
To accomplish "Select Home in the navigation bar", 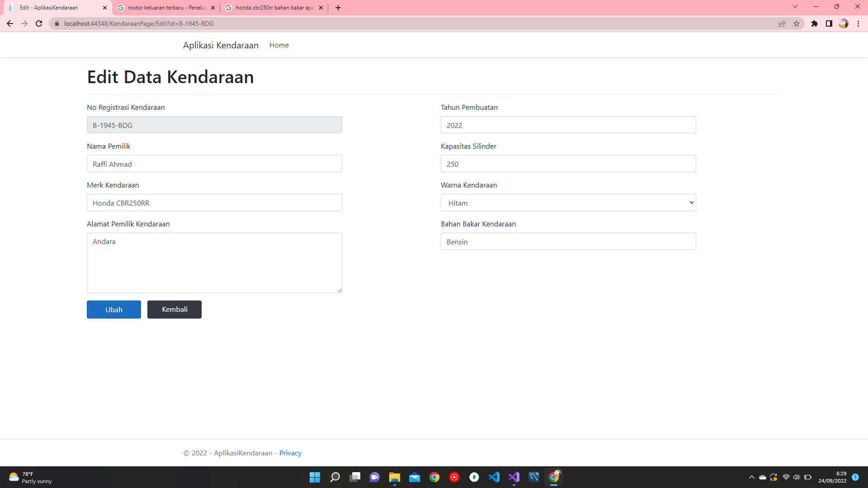I will click(279, 45).
